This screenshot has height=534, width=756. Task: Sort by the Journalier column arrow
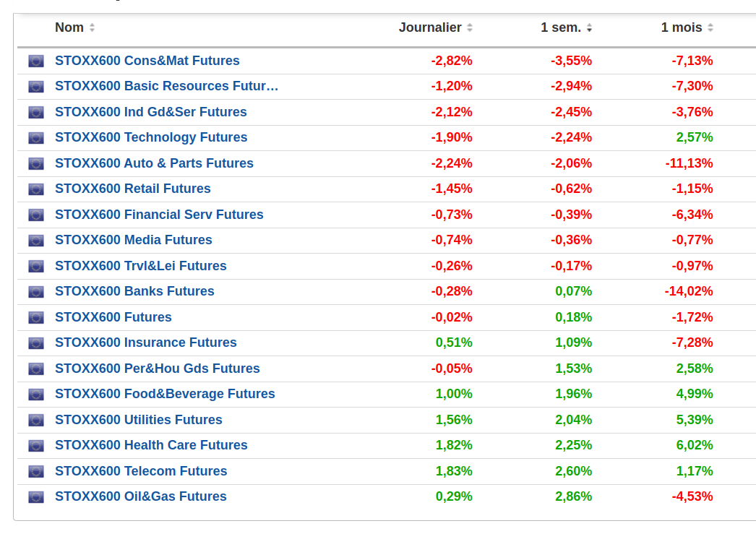470,28
